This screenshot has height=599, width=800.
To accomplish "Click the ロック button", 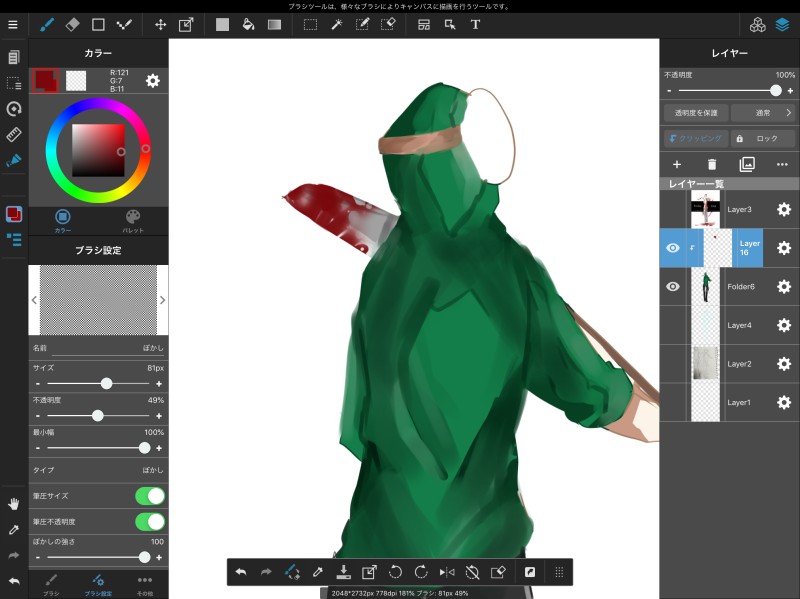I will (x=762, y=139).
